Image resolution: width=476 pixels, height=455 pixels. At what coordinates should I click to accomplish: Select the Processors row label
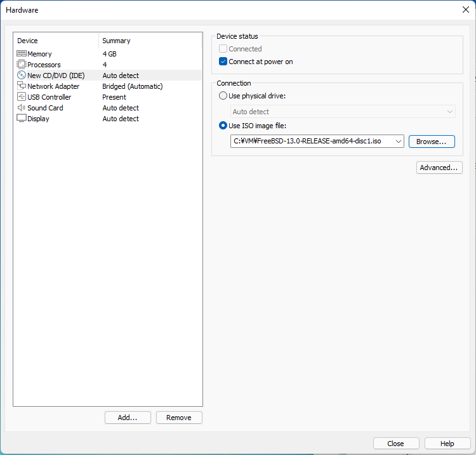[44, 65]
